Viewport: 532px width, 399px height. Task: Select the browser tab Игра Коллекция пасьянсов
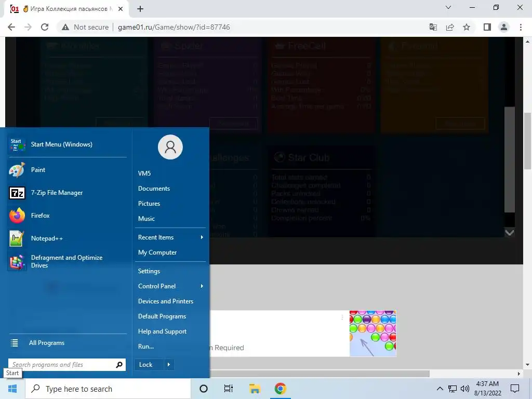click(66, 9)
